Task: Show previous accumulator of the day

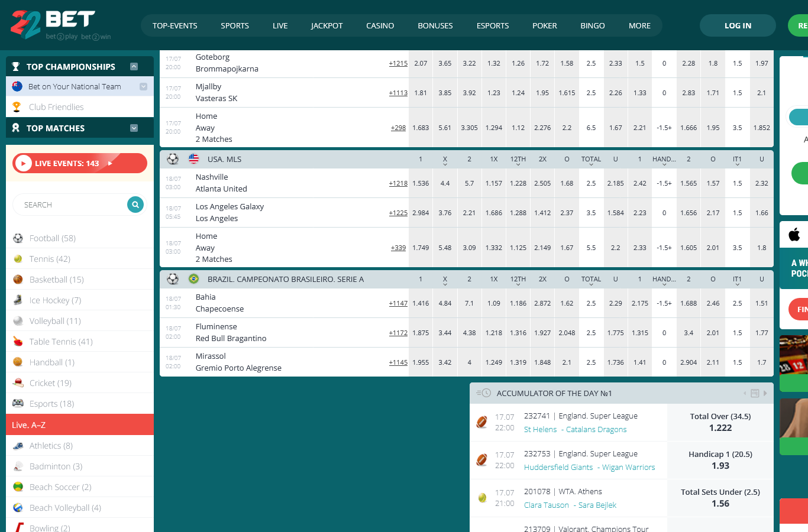Action: (x=745, y=393)
